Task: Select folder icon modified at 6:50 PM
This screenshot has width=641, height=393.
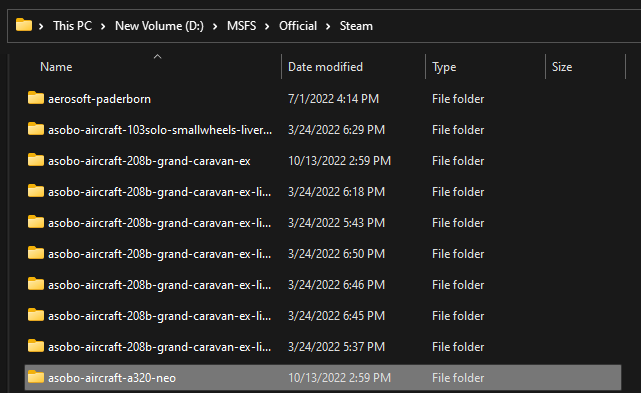Action: 36,253
